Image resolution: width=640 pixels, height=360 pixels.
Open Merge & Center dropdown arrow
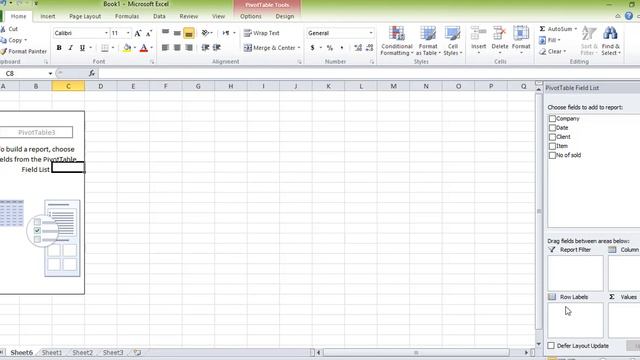(x=299, y=48)
